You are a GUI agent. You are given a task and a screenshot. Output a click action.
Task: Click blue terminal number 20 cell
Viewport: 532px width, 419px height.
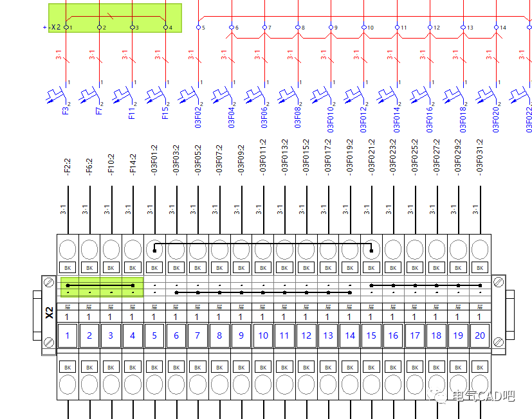click(480, 335)
